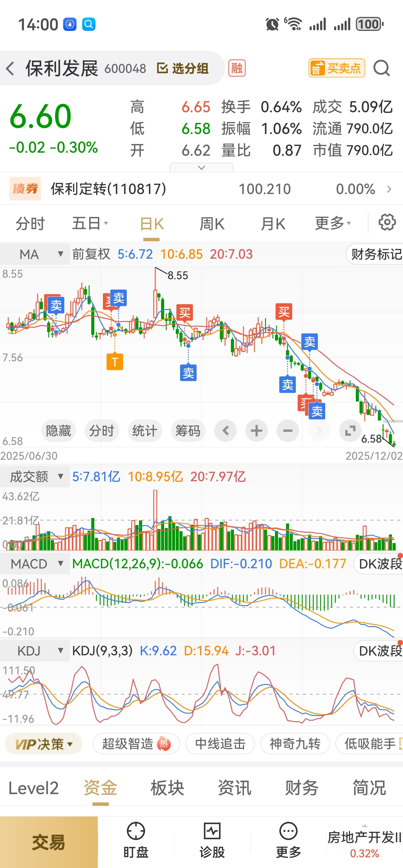The height and width of the screenshot is (868, 403).
Task: Open 中线追击 strategy button
Action: [220, 744]
